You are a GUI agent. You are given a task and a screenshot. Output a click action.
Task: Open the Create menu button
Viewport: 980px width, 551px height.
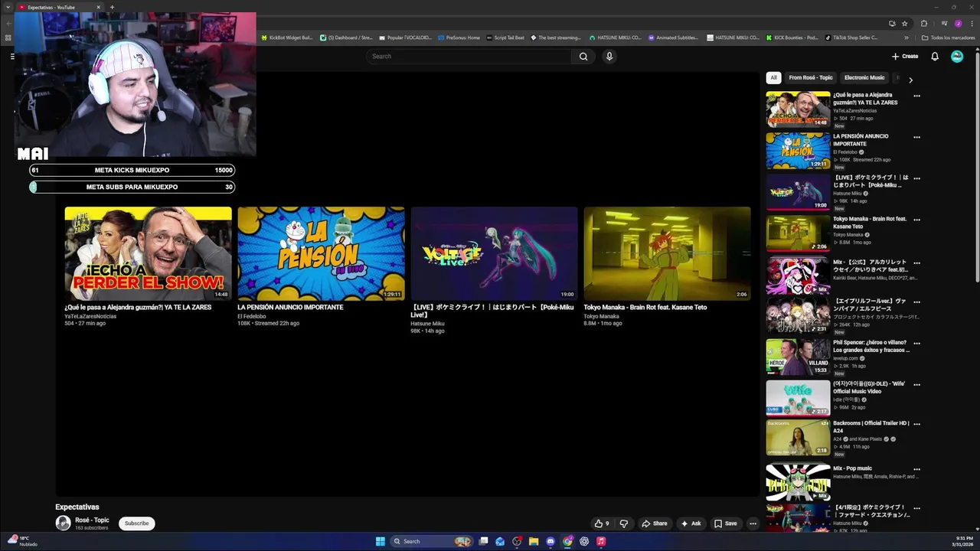[x=905, y=56]
